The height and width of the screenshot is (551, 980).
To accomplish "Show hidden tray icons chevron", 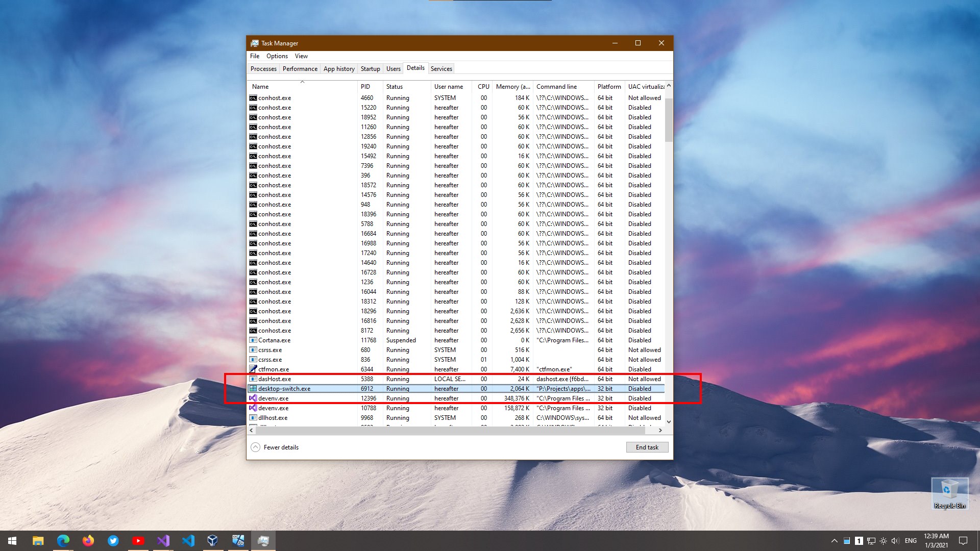I will [835, 541].
